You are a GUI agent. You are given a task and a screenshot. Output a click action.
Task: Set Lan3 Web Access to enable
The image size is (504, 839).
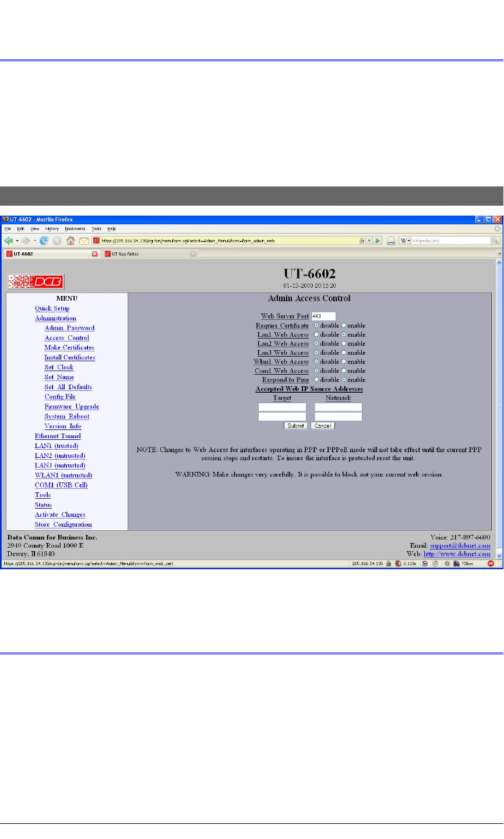click(344, 352)
